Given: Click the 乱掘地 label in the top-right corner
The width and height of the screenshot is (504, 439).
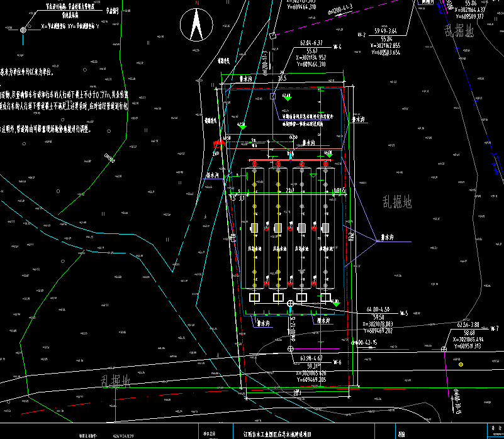Looking at the screenshot, I should tap(459, 31).
